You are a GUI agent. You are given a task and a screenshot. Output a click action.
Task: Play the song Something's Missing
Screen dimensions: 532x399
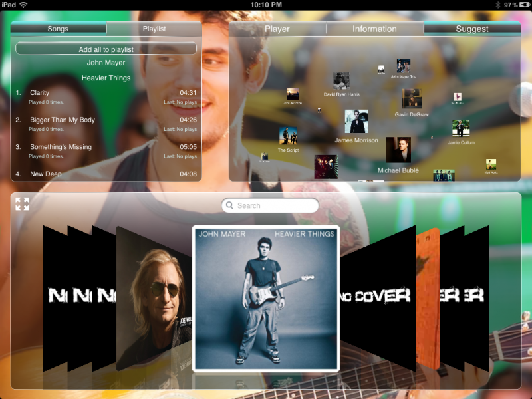pyautogui.click(x=106, y=151)
